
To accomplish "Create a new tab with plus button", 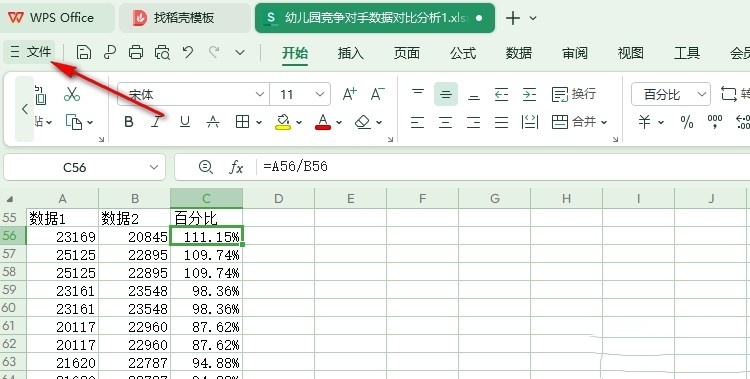I will tap(513, 18).
